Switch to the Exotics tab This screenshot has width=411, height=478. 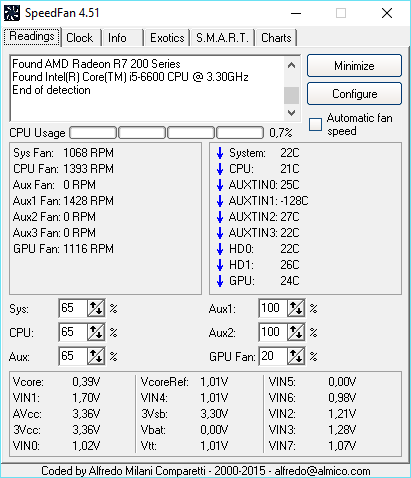tap(167, 38)
